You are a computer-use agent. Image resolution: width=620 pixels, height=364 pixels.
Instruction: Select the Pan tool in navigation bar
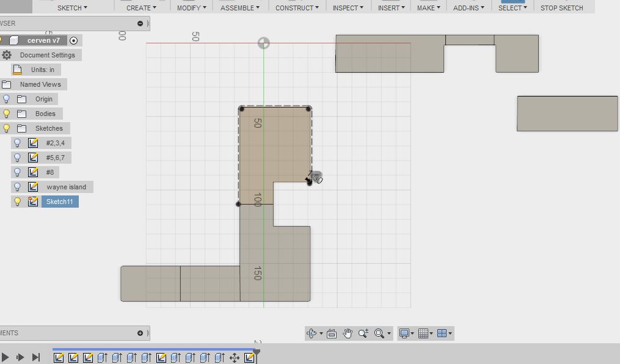(348, 333)
